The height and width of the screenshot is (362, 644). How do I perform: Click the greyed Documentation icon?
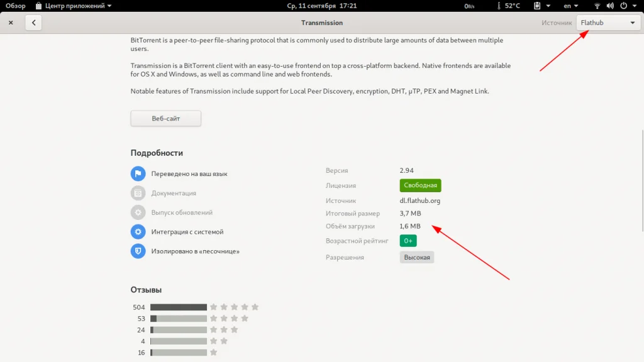coord(138,193)
